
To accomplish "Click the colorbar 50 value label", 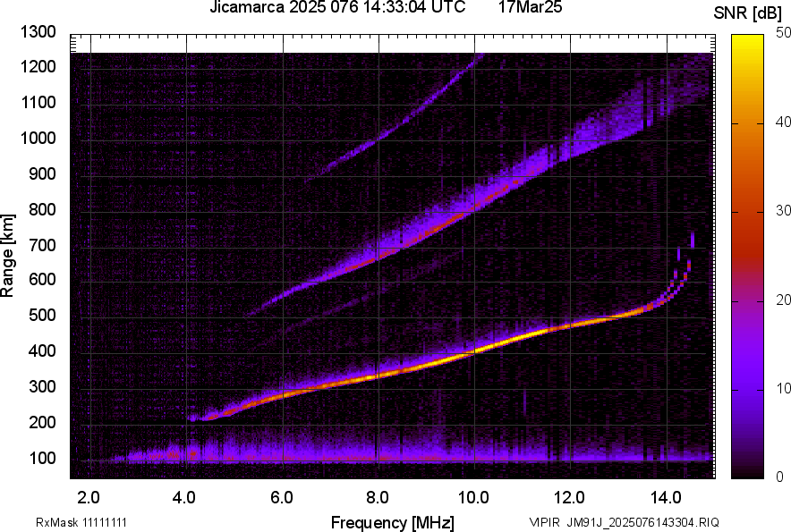I will coord(783,33).
